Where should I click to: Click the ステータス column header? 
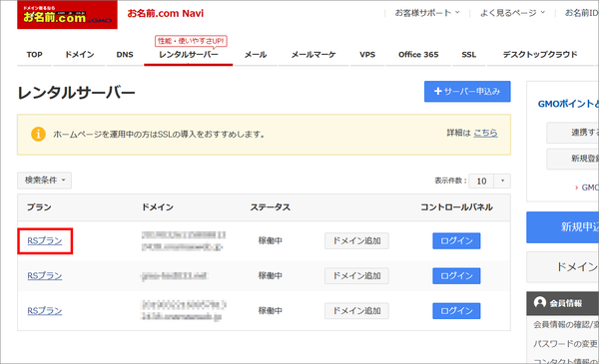pyautogui.click(x=271, y=207)
